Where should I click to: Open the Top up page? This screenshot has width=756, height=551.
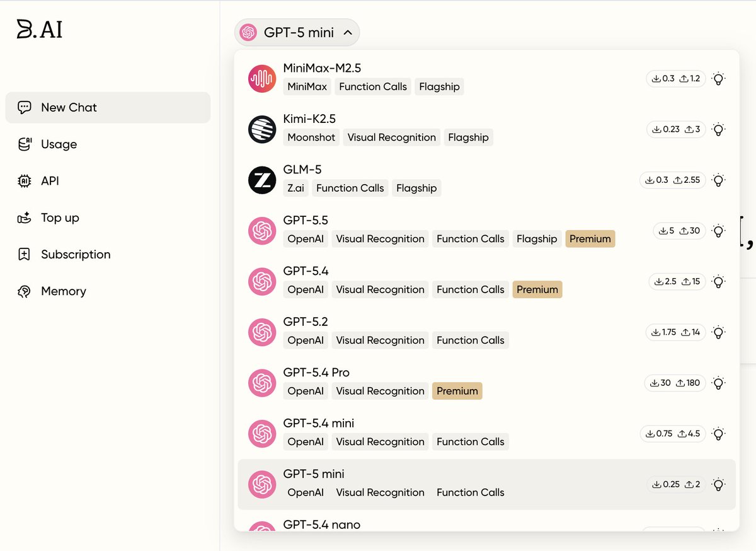point(60,217)
